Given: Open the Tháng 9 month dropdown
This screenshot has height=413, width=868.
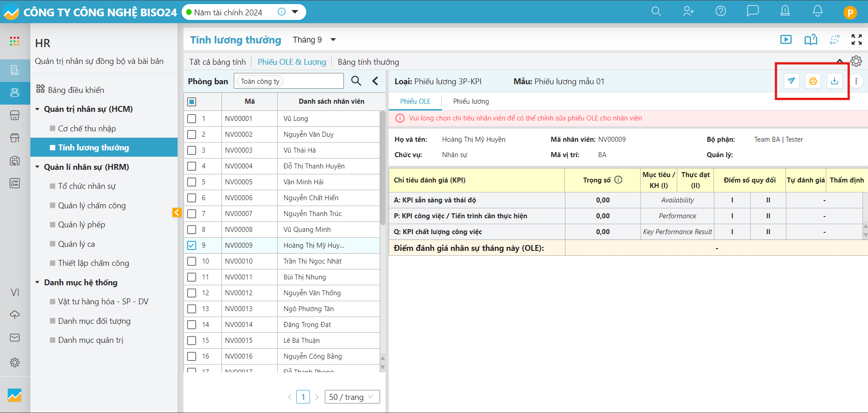Looking at the screenshot, I should (314, 40).
